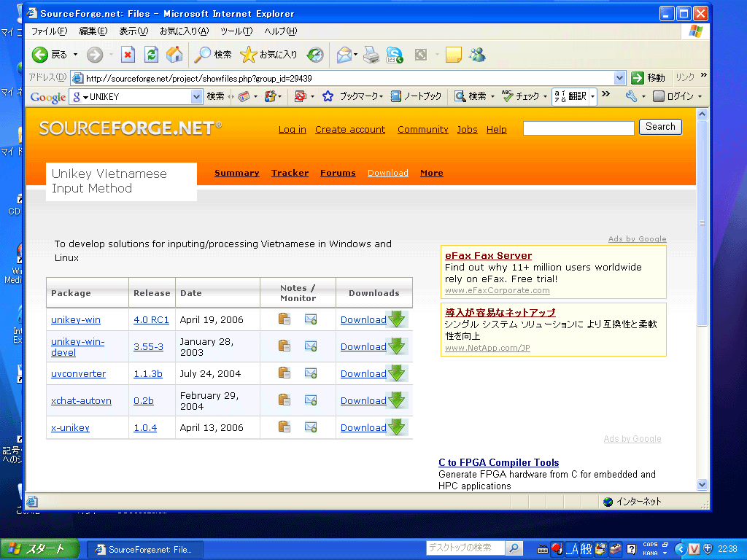
Task: View release notes for unikey-win
Action: (285, 319)
